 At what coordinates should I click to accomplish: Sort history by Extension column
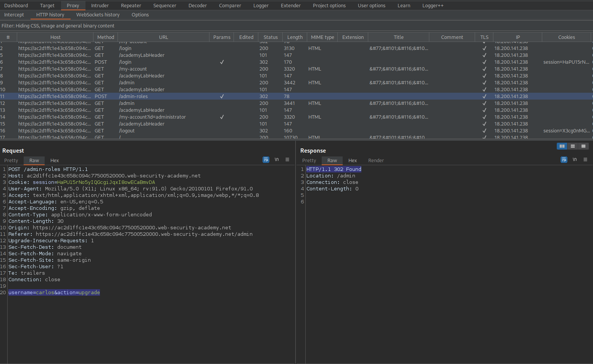[x=353, y=37]
